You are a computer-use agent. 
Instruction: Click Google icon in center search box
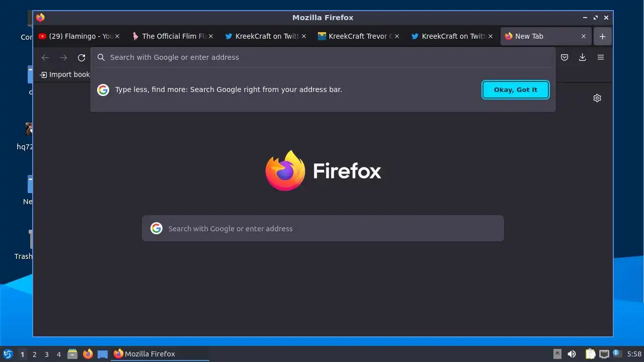[x=156, y=228]
